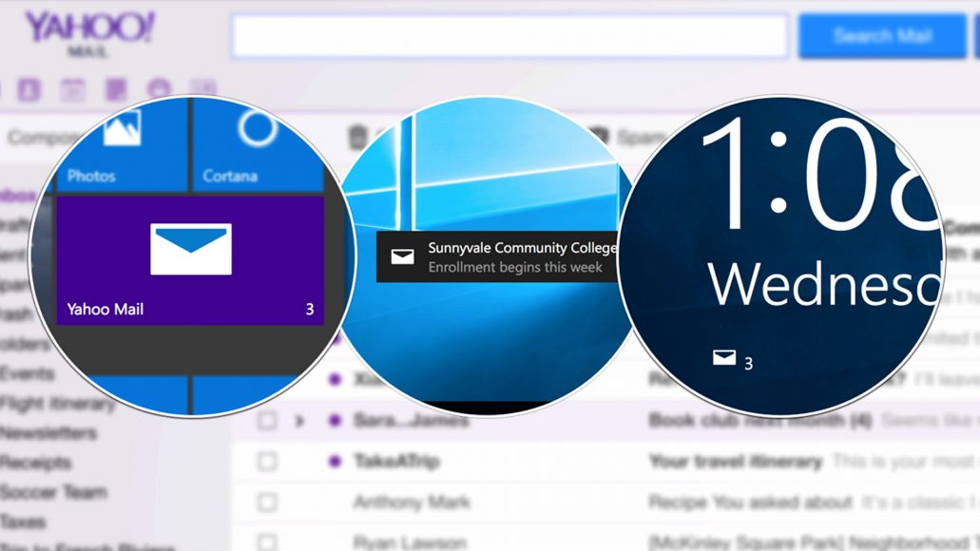Viewport: 980px width, 551px height.
Task: Open the Calendar icon in Yahoo toolbar
Action: tap(72, 90)
